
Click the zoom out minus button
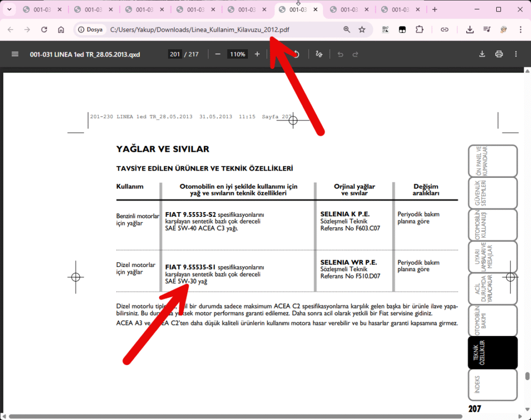coord(218,54)
